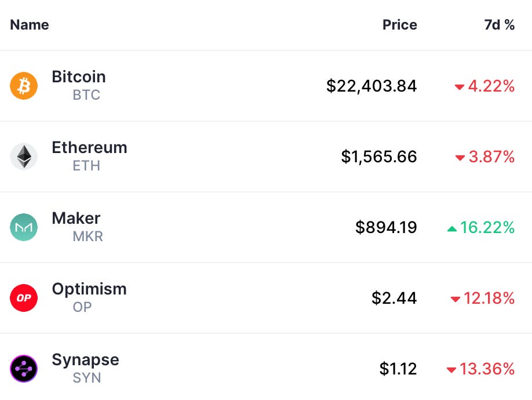Sort by the 7d % column header
This screenshot has width=532, height=400.
point(499,25)
